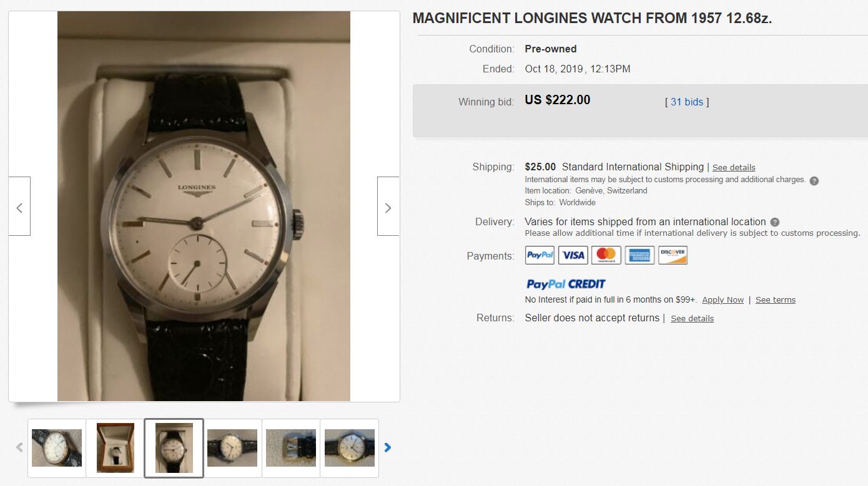
Task: Open shipping See details link
Action: [x=734, y=167]
